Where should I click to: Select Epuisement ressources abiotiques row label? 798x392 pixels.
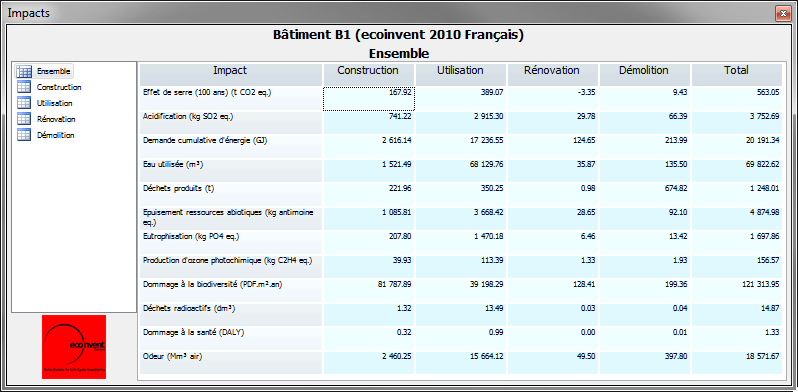coord(227,216)
